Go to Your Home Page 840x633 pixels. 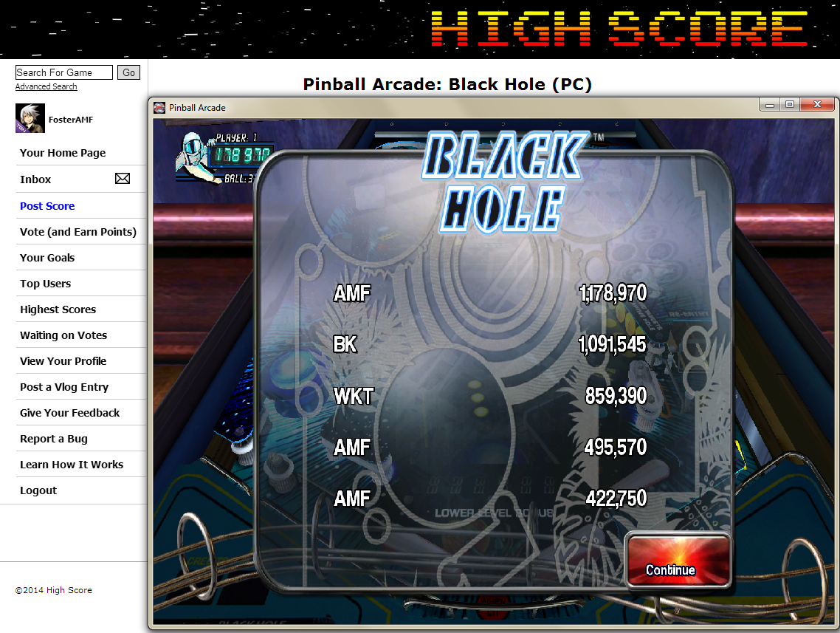tap(63, 153)
